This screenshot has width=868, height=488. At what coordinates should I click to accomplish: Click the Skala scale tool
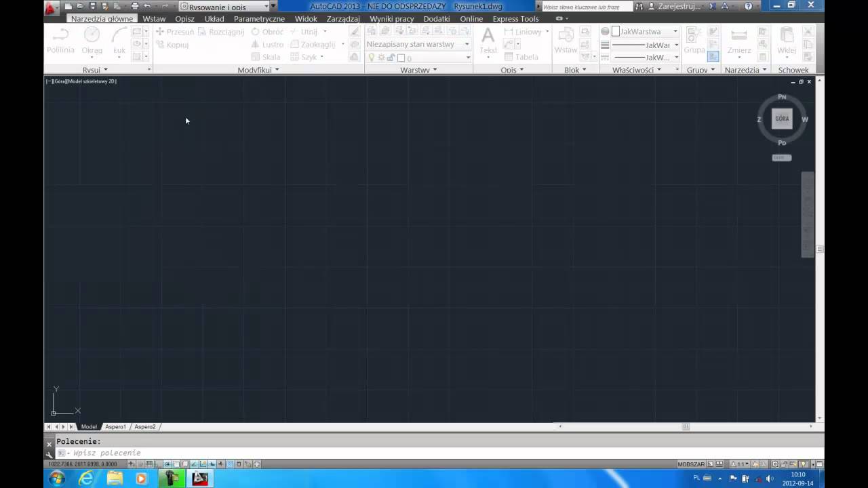[266, 57]
